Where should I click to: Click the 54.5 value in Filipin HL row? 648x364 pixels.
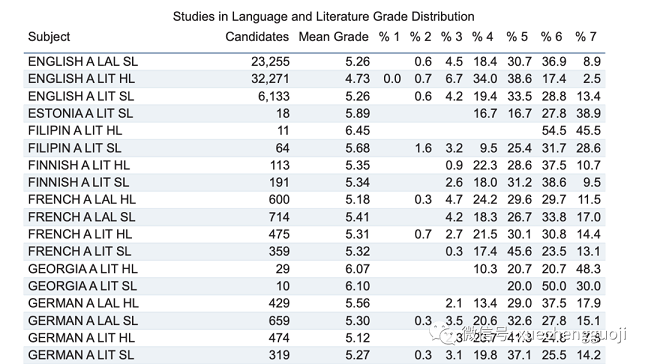[x=554, y=131]
